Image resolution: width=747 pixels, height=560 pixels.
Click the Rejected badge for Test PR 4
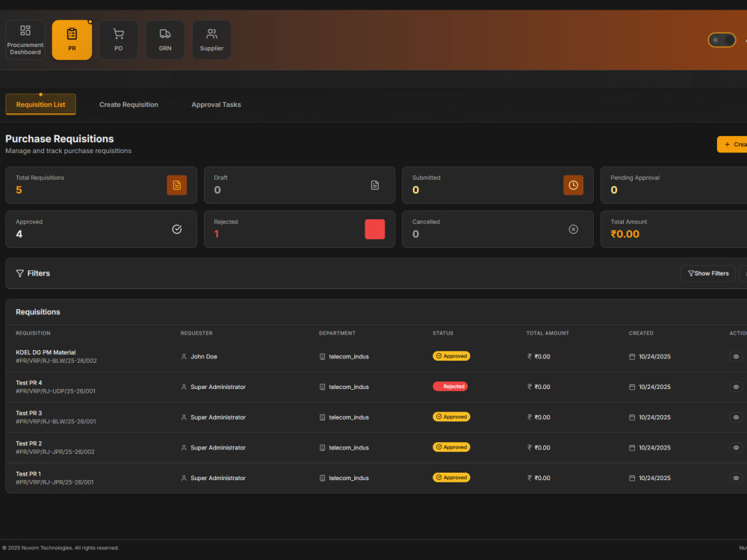[x=450, y=387]
